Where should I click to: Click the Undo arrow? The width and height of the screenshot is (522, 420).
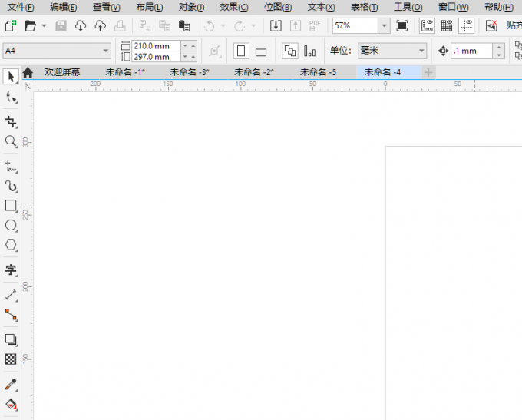click(x=210, y=25)
